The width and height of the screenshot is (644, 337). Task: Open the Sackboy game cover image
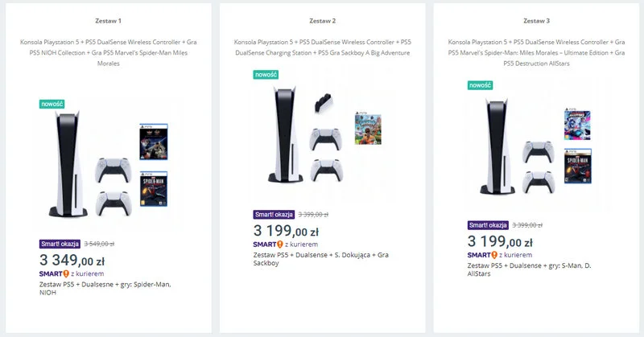pos(367,130)
